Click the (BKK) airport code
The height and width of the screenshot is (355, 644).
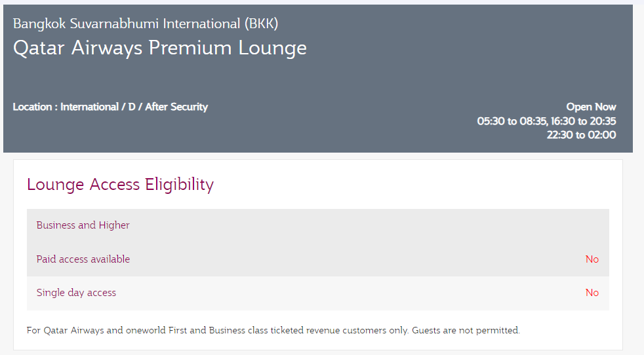261,24
